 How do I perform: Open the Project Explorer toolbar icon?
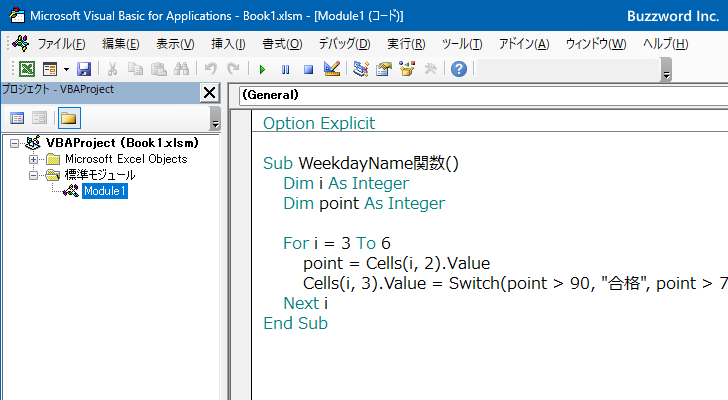click(361, 69)
